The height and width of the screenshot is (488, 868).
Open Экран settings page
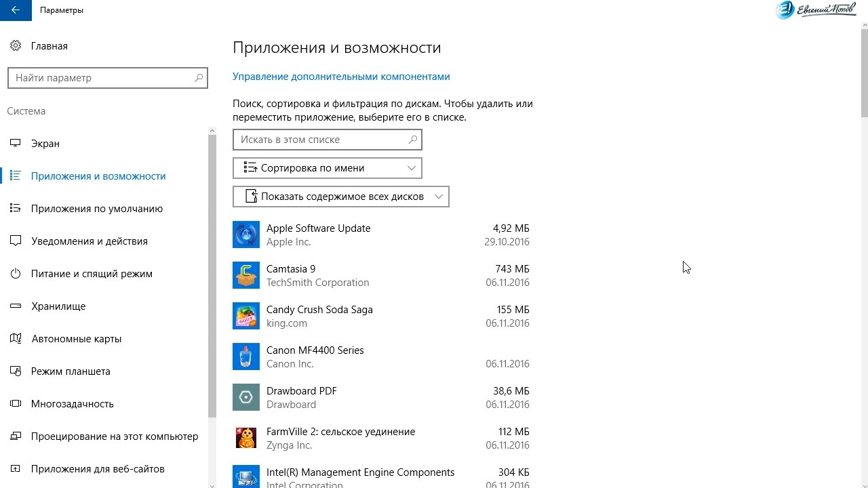[x=45, y=144]
